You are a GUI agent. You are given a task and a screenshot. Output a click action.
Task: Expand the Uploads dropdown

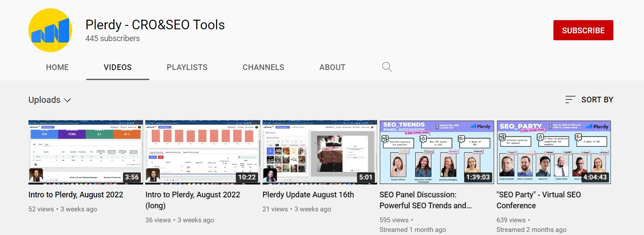click(x=50, y=100)
